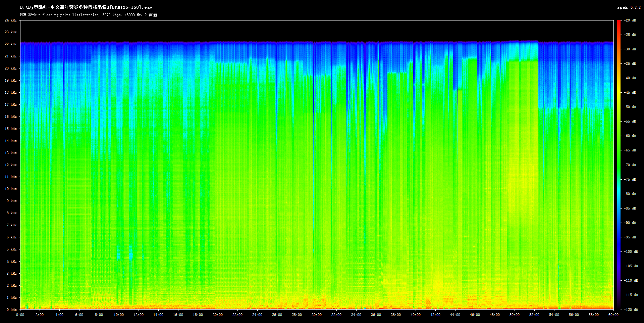The height and width of the screenshot is (323, 644).
Task: Click the dB color gradient scale bar
Action: pyautogui.click(x=619, y=165)
